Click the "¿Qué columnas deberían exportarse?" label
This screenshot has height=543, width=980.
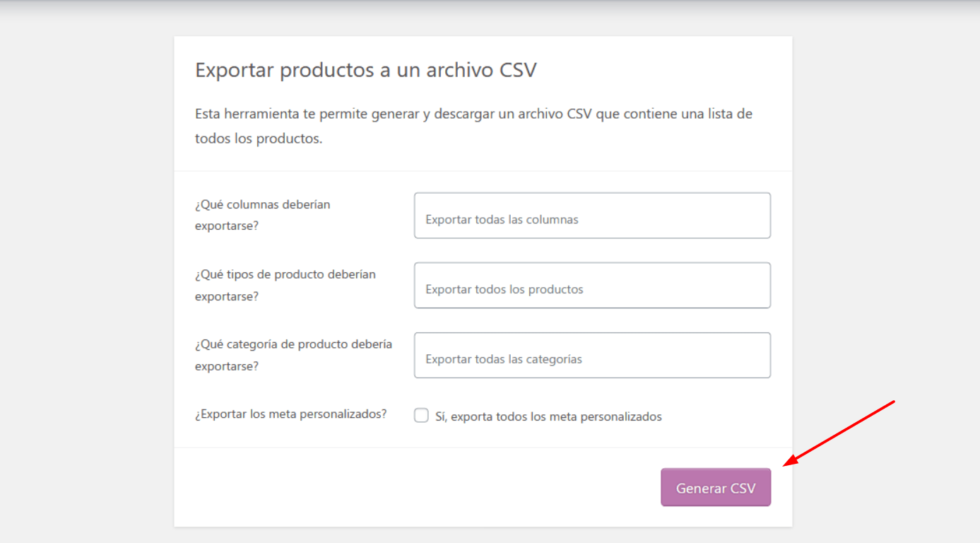(x=263, y=215)
